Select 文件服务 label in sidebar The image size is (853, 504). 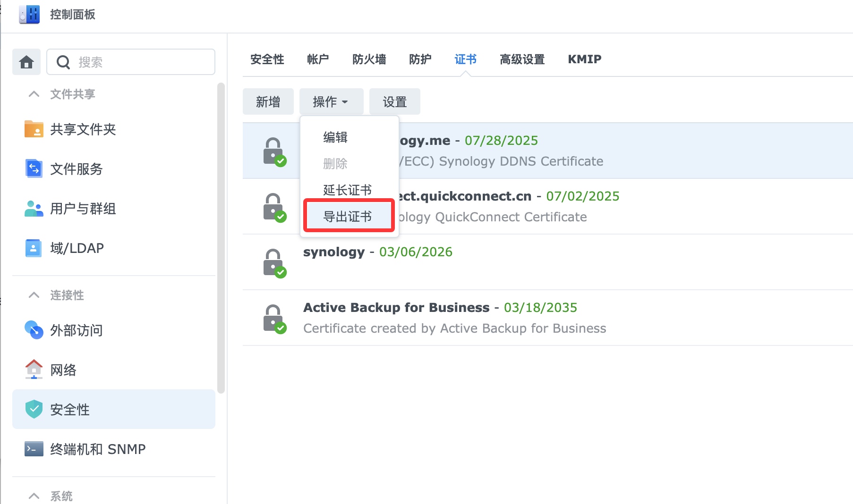pos(77,168)
